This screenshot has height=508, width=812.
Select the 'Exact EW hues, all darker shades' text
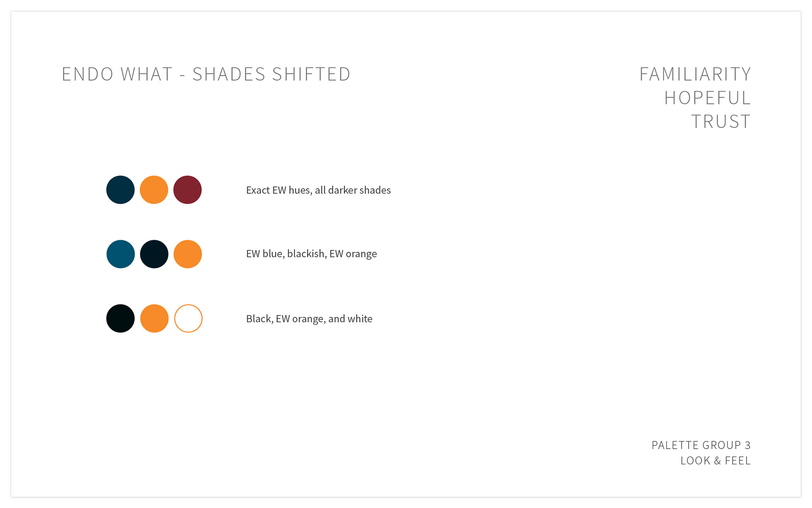click(318, 190)
